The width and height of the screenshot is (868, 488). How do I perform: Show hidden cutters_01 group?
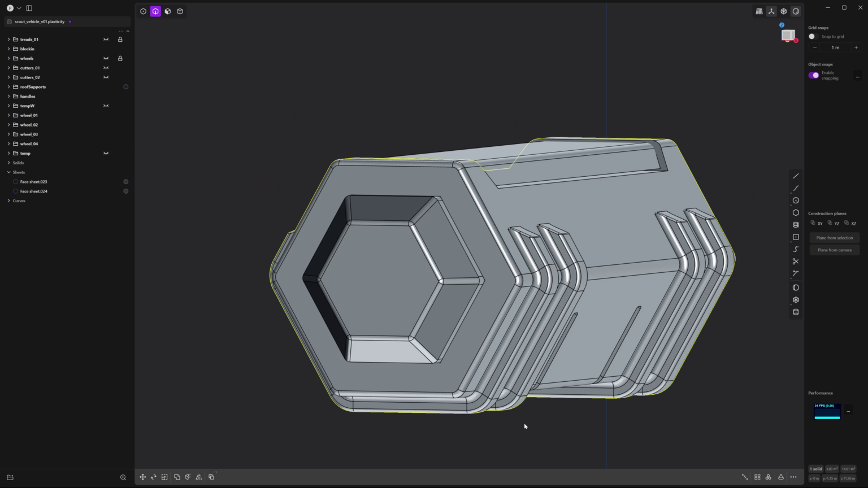tap(106, 68)
